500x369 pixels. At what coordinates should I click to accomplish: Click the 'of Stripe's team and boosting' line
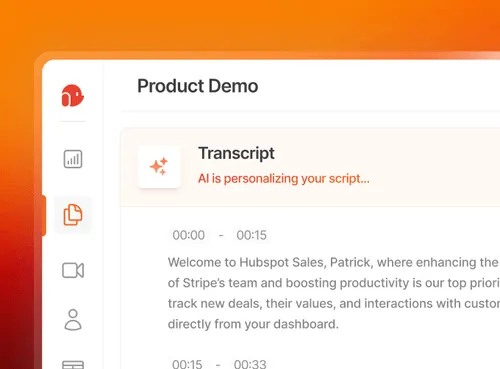coord(333,283)
